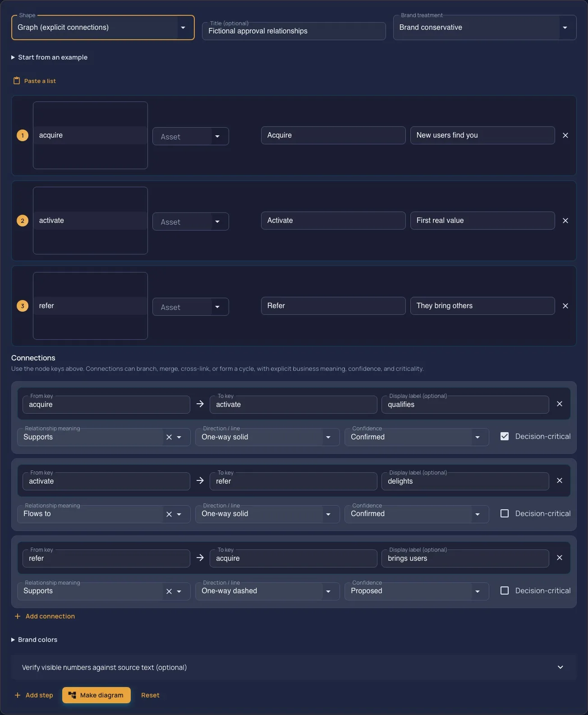Clear the Flows to relationship meaning
The image size is (588, 715).
(169, 514)
